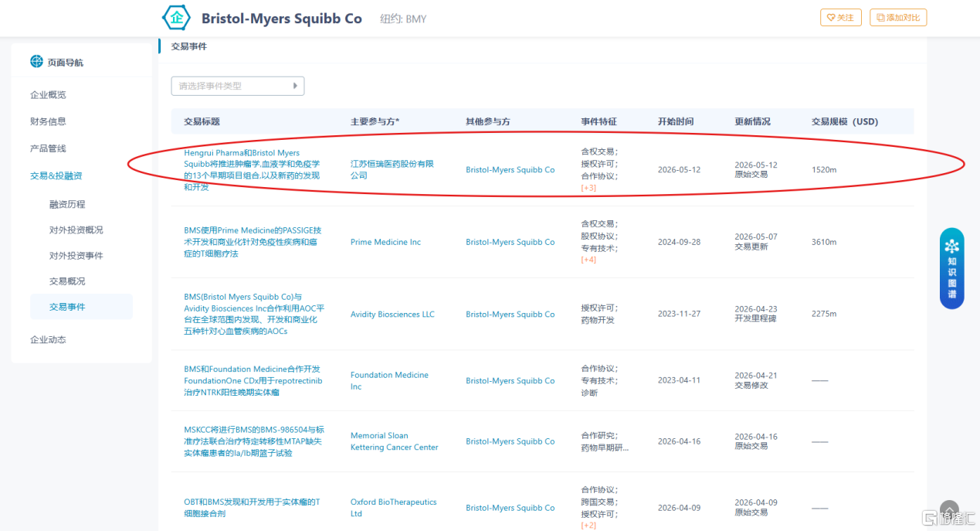
Task: Click the 开始时间 column header
Action: [676, 121]
